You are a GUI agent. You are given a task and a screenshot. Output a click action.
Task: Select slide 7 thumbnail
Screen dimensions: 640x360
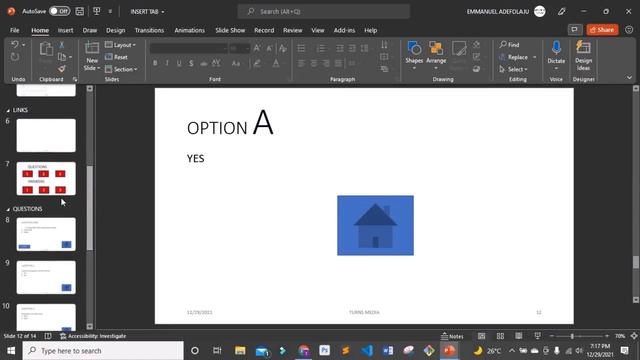[46, 178]
